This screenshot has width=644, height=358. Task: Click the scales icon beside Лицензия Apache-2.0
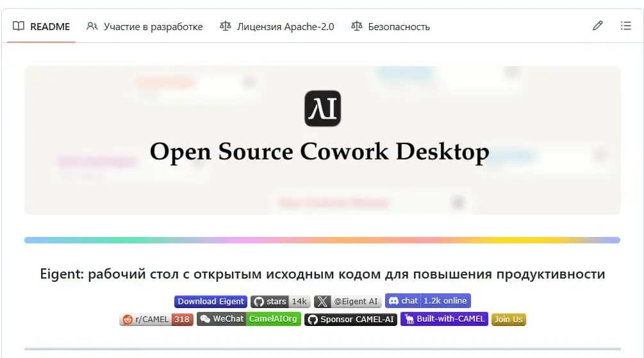coord(225,26)
